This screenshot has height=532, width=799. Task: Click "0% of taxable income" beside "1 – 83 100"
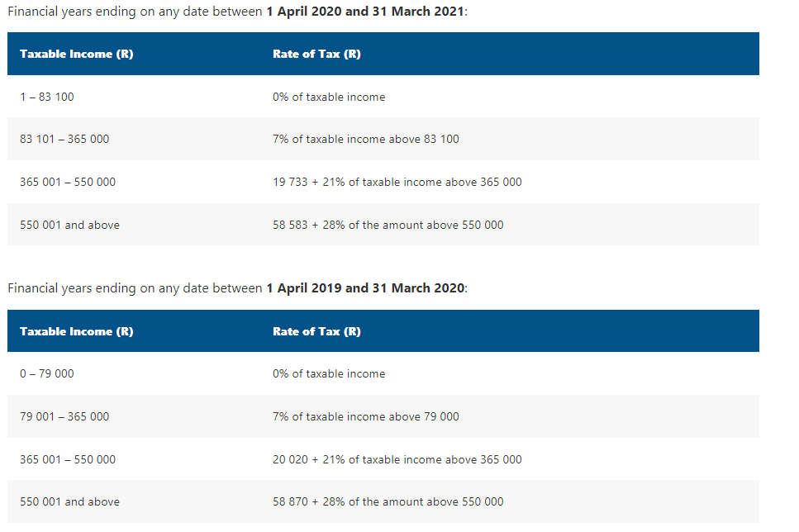click(x=329, y=97)
